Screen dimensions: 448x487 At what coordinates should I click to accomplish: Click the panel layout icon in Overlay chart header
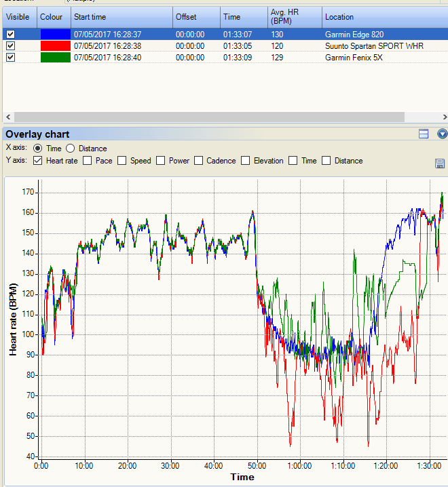tap(424, 134)
